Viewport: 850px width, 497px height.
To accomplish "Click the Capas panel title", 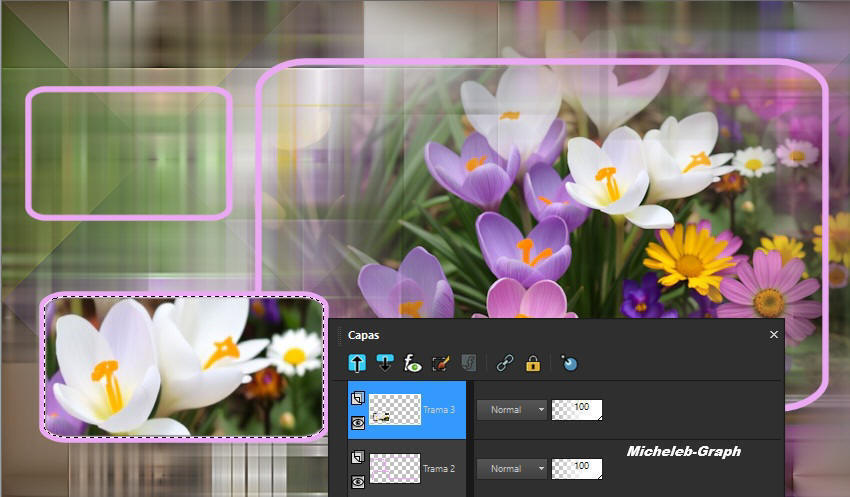I will coord(364,335).
